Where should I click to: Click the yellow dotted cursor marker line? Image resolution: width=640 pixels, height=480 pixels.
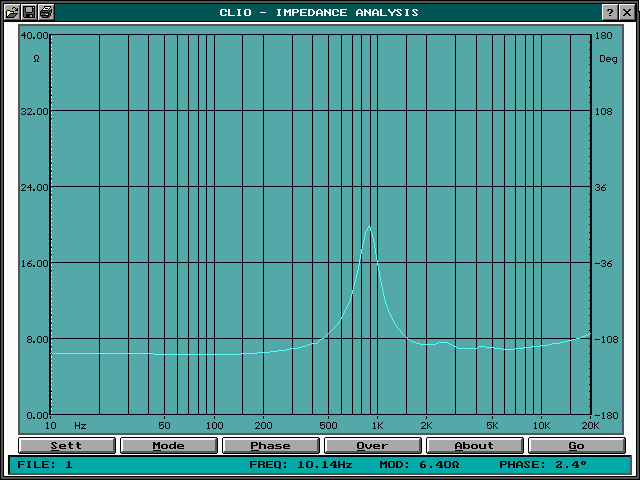(51, 224)
